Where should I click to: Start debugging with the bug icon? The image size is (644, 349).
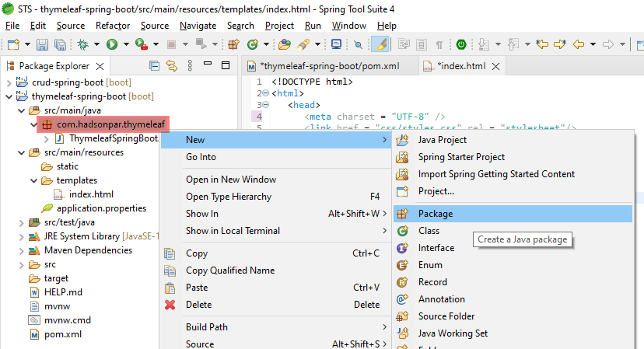(82, 44)
